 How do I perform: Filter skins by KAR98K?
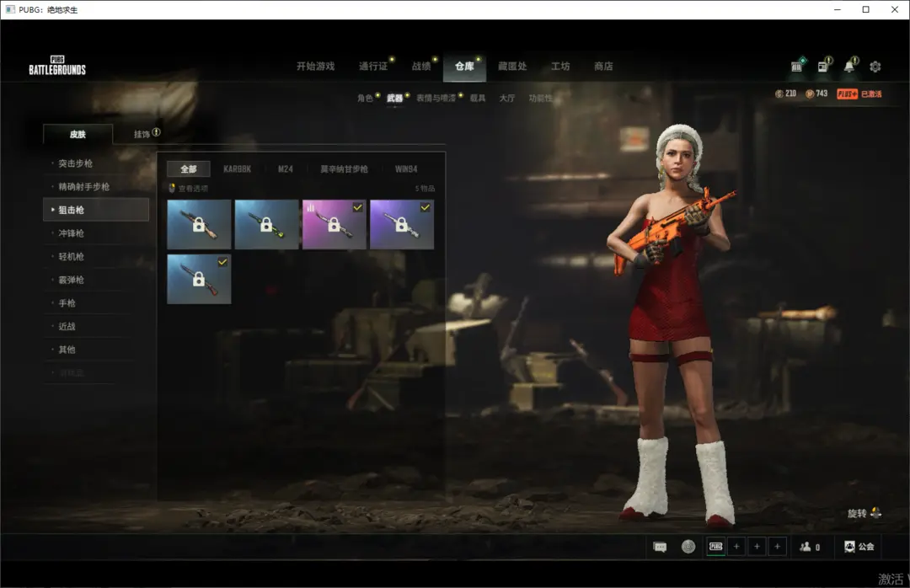tap(238, 169)
